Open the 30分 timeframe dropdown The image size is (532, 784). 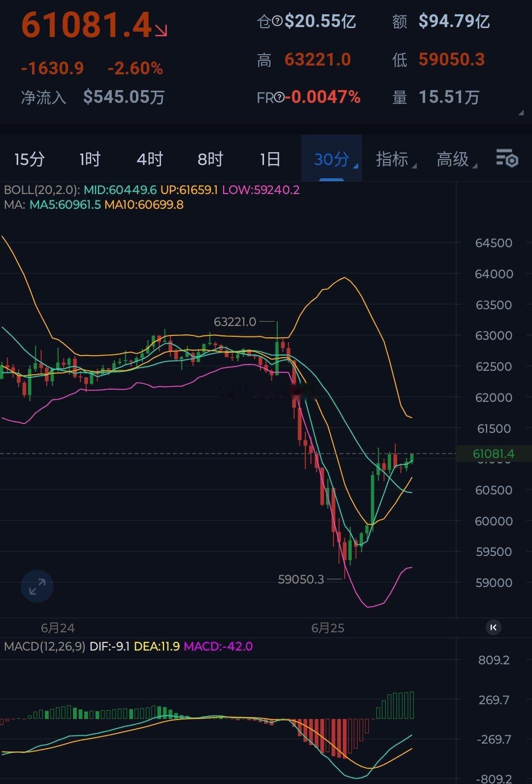coord(332,159)
